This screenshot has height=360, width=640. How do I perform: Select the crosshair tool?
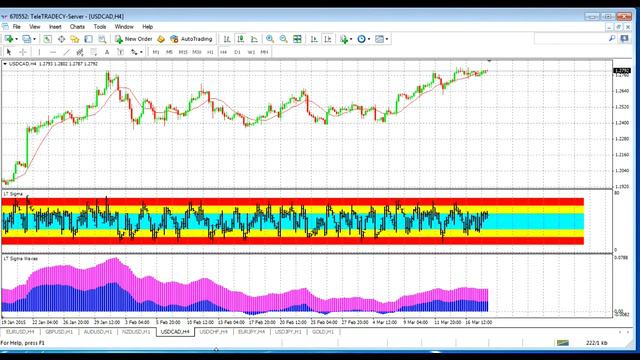(23, 52)
